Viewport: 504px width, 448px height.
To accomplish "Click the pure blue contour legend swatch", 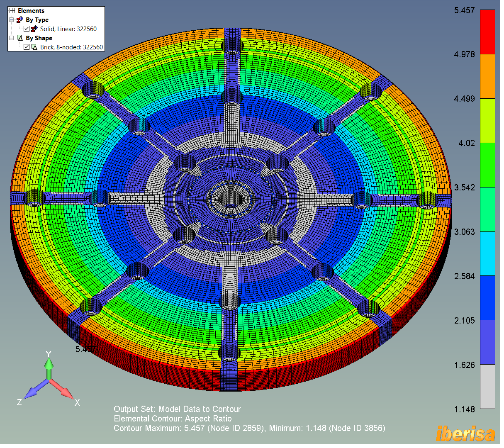I will pyautogui.click(x=487, y=298).
